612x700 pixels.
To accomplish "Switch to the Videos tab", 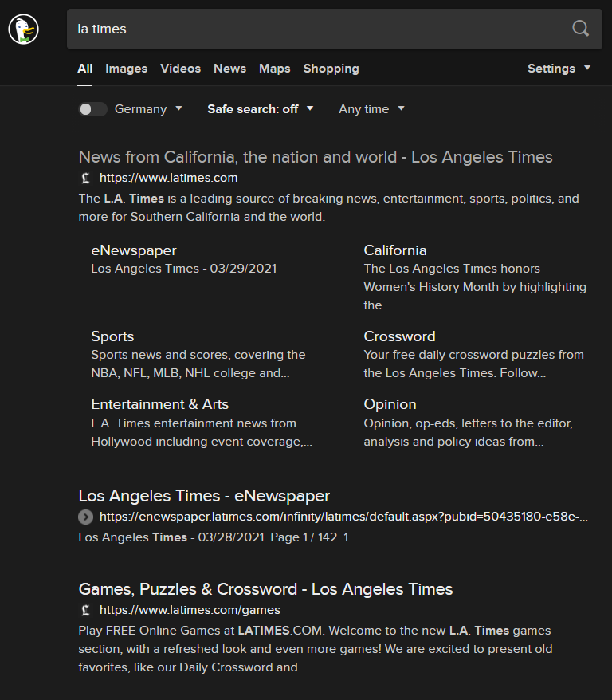I will pos(180,69).
